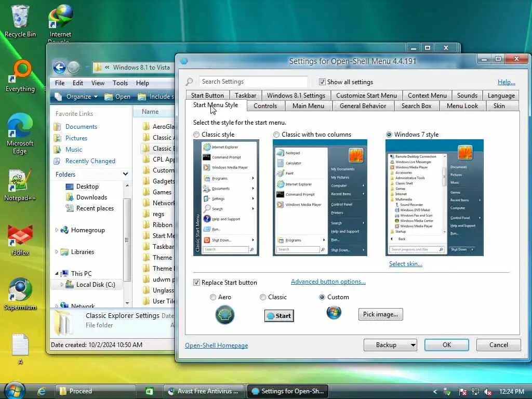Click the muted volume tray icon
The height and width of the screenshot is (399, 532).
[488, 392]
